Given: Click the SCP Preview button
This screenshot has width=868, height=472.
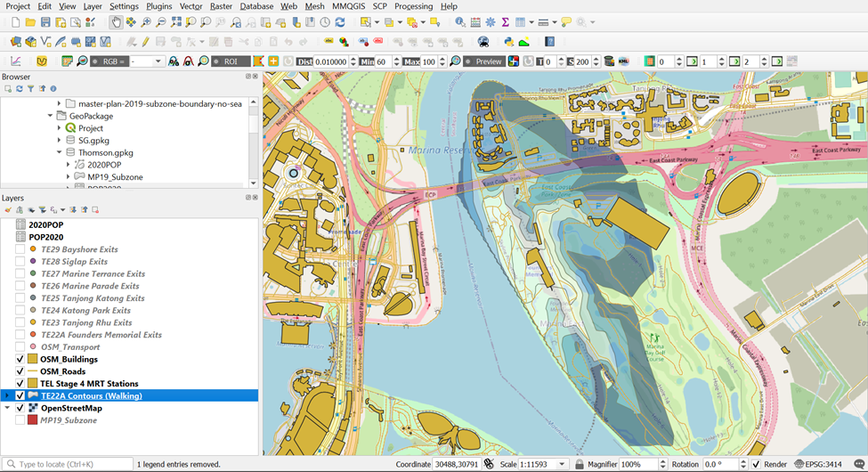Looking at the screenshot, I should [x=488, y=61].
